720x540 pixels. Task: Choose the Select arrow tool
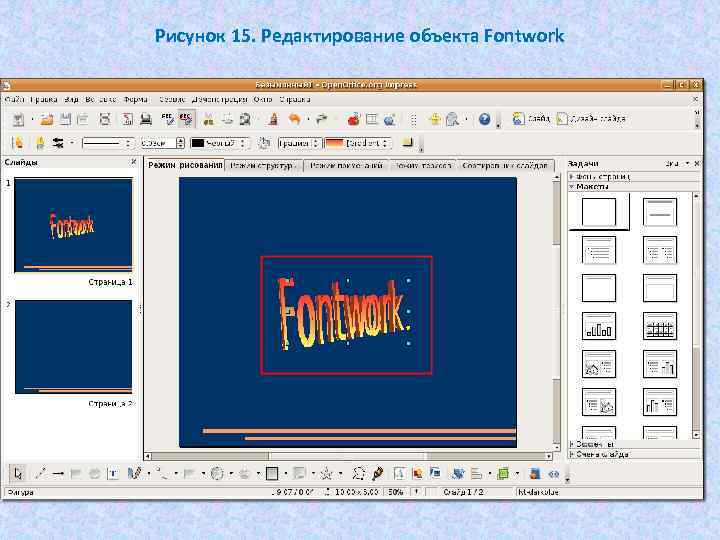[x=18, y=473]
